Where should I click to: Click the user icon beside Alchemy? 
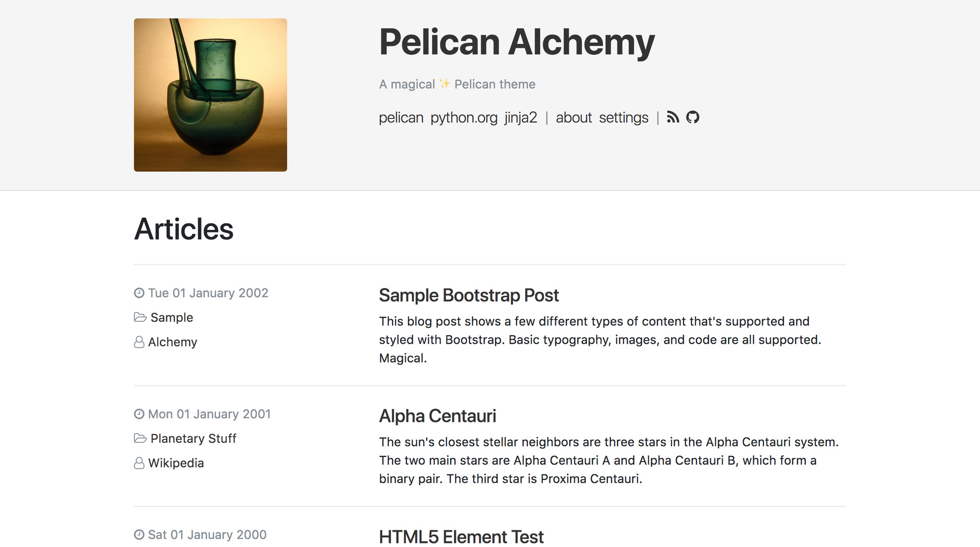click(x=139, y=342)
